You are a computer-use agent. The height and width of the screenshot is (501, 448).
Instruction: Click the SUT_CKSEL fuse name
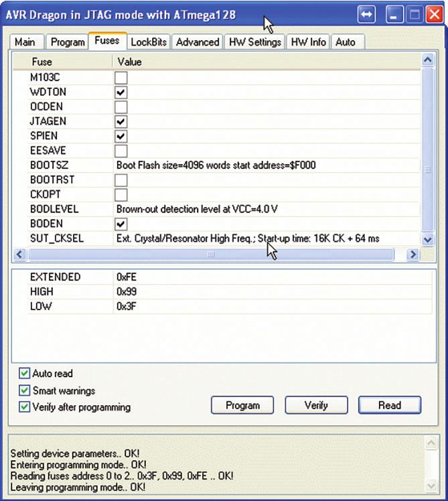coord(57,238)
